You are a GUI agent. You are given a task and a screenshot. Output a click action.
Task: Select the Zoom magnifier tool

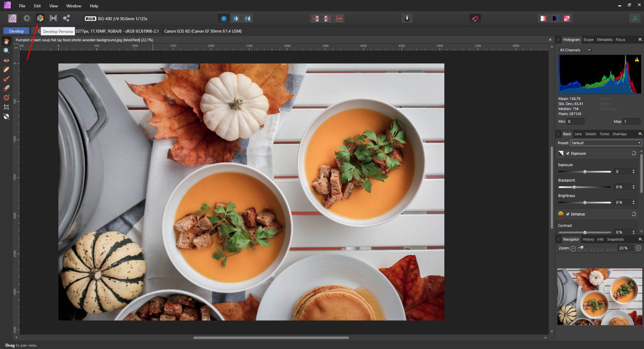tap(6, 51)
